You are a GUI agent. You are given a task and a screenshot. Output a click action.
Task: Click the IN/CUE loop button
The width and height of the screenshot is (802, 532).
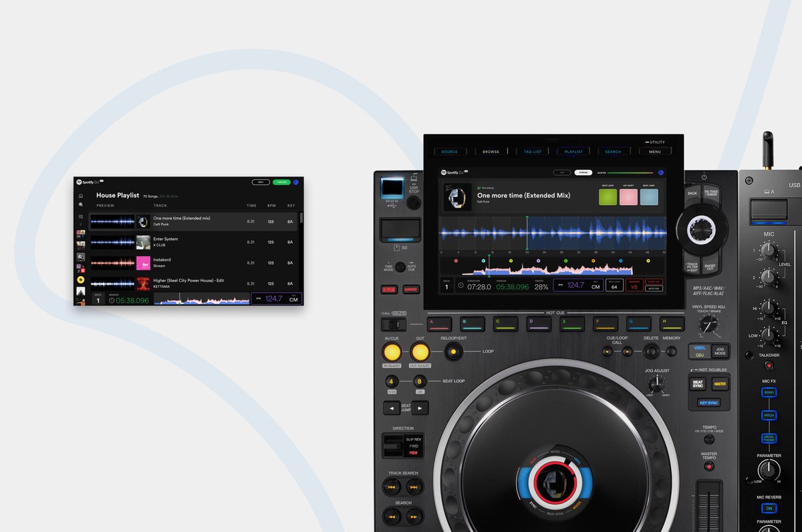pos(392,352)
